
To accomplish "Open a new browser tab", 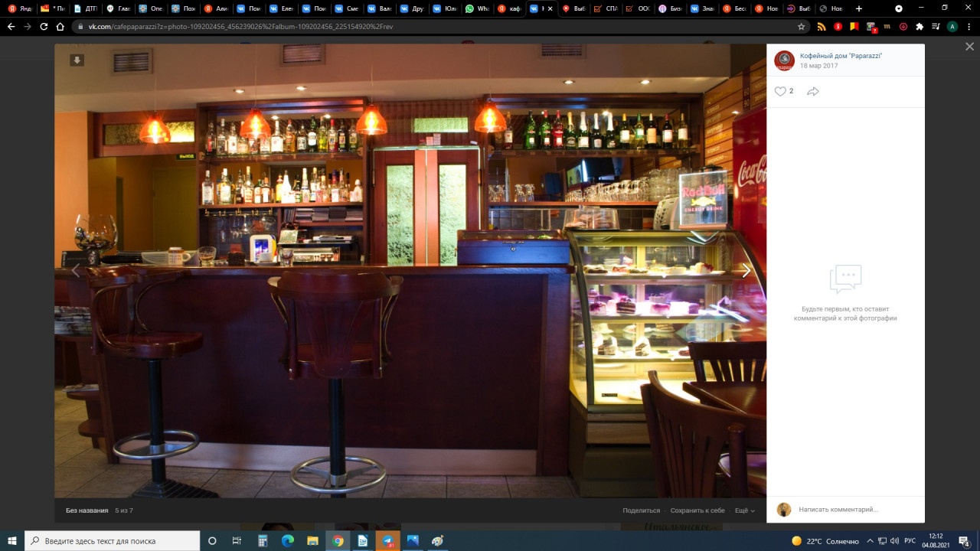I will pyautogui.click(x=858, y=8).
